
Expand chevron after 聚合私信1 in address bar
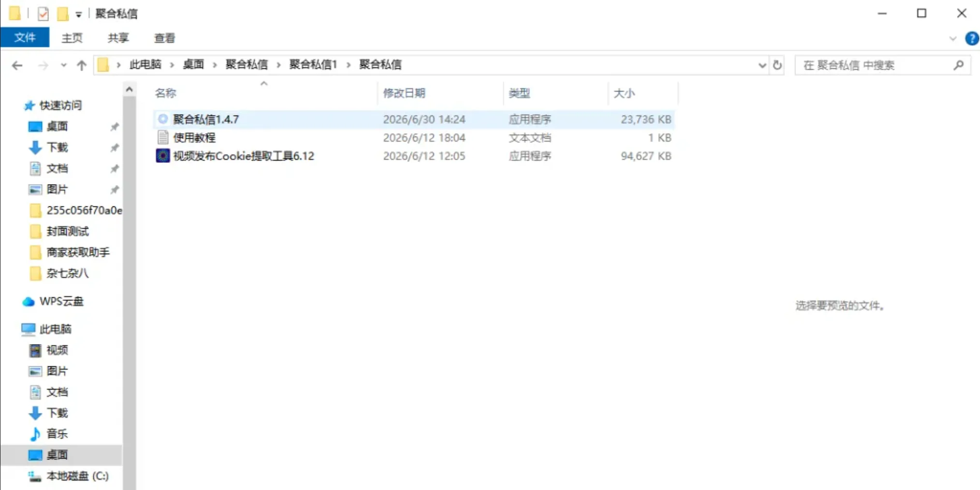pos(348,65)
